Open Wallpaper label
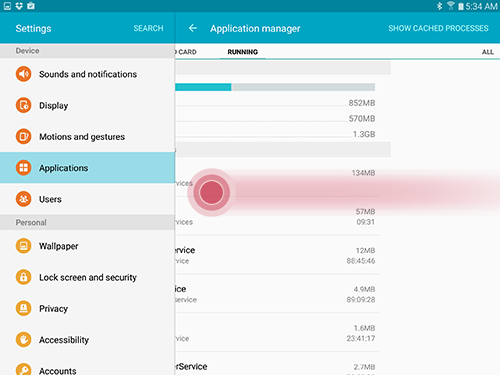This screenshot has height=375, width=500. [x=59, y=246]
